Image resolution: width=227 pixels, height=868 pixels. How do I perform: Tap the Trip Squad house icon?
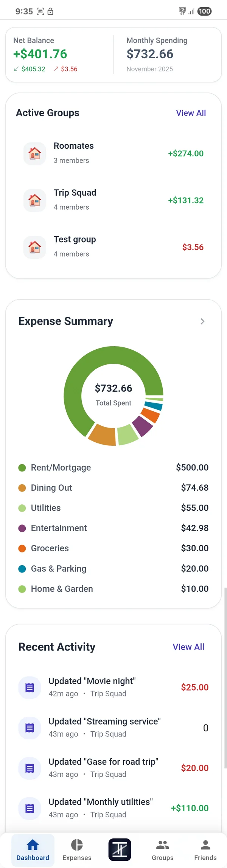(x=34, y=200)
